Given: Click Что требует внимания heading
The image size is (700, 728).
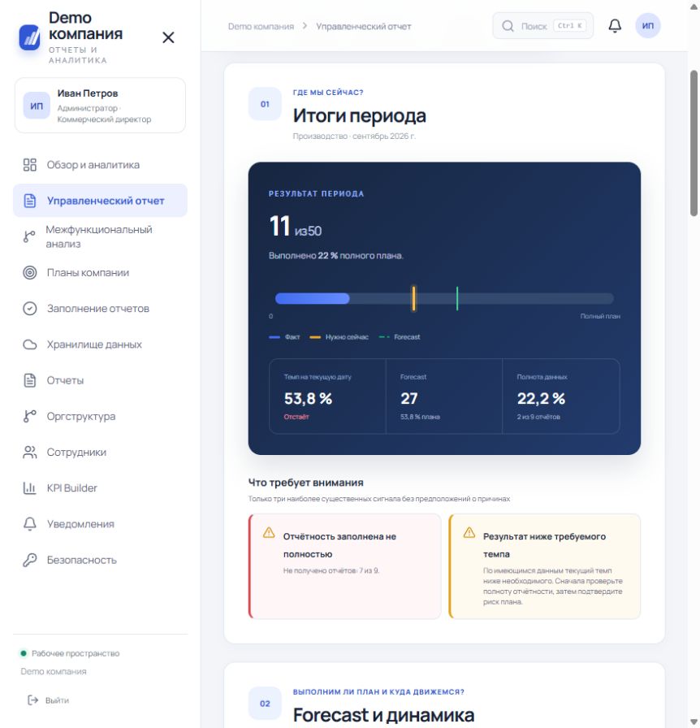Looking at the screenshot, I should [305, 483].
